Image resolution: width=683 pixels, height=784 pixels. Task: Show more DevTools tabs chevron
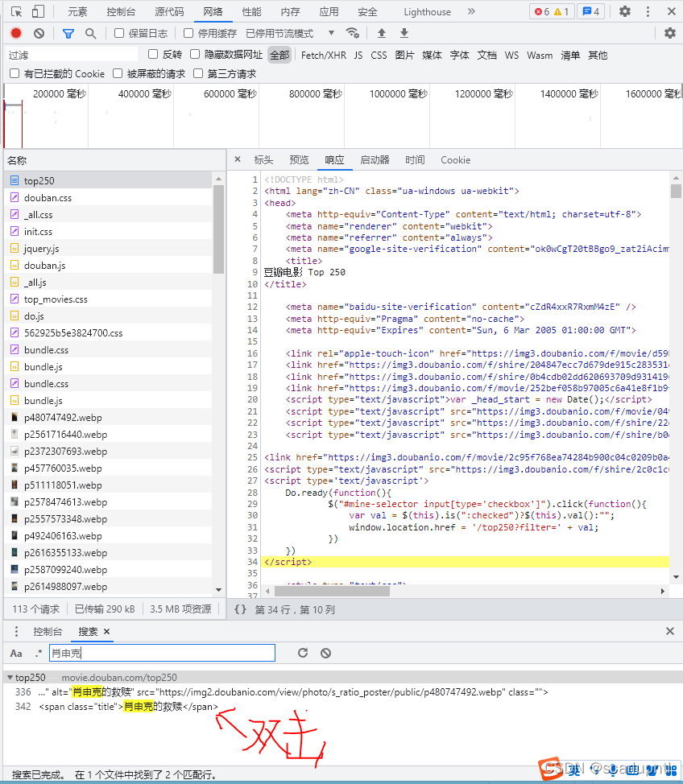point(471,11)
